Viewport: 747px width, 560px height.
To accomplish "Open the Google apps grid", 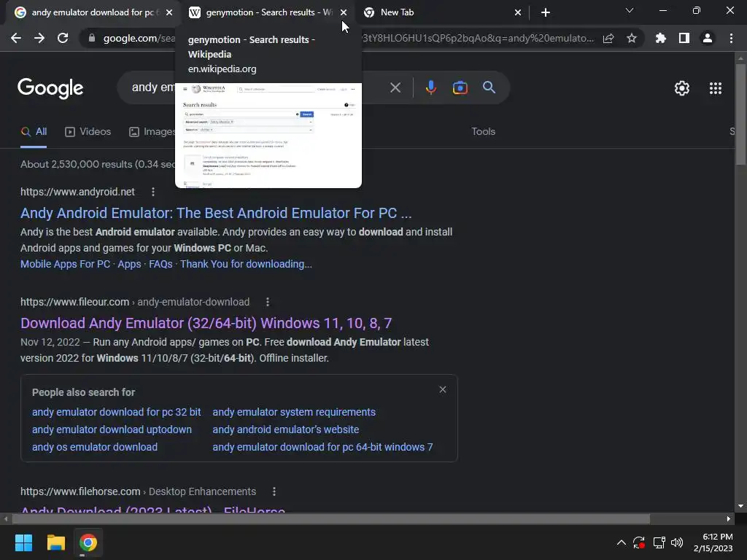I will 716,88.
